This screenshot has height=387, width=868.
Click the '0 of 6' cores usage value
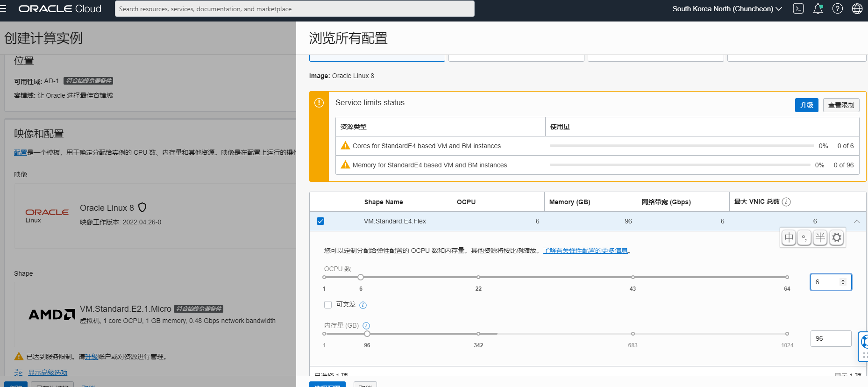pyautogui.click(x=846, y=146)
